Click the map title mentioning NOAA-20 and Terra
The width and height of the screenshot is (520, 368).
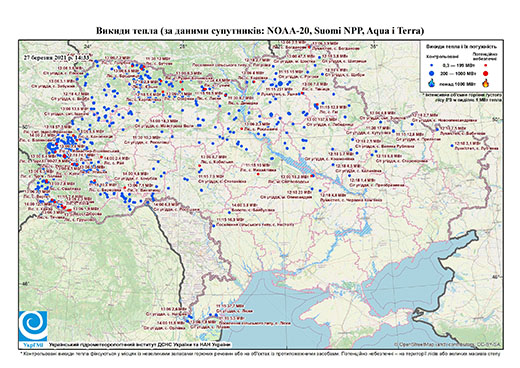point(260,31)
